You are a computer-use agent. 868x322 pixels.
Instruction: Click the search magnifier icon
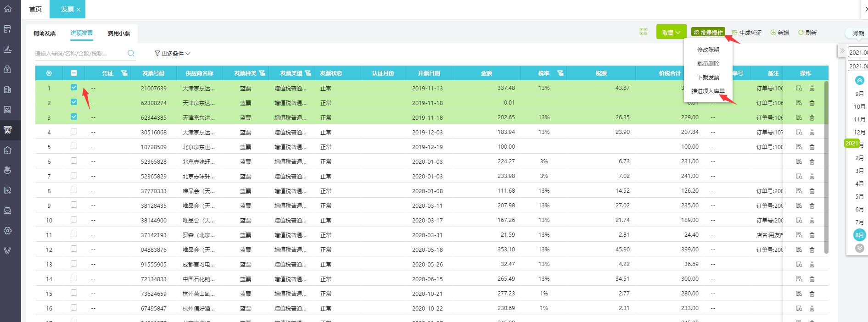pyautogui.click(x=131, y=53)
